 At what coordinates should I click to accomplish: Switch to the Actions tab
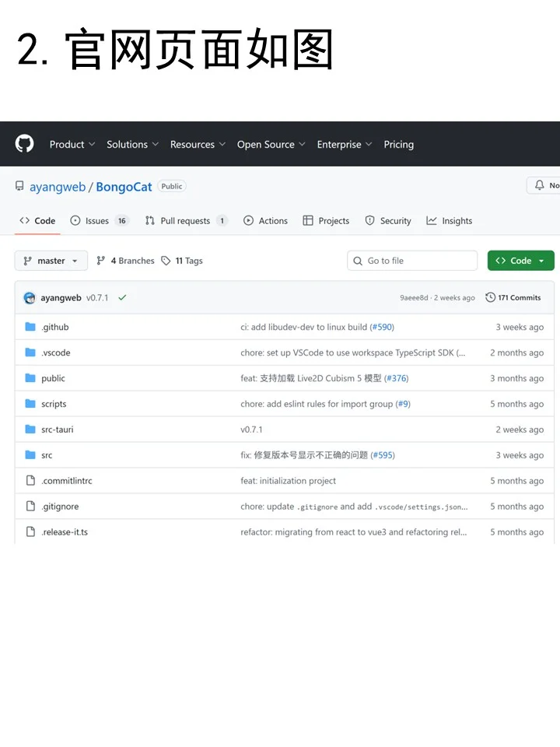pyautogui.click(x=265, y=220)
